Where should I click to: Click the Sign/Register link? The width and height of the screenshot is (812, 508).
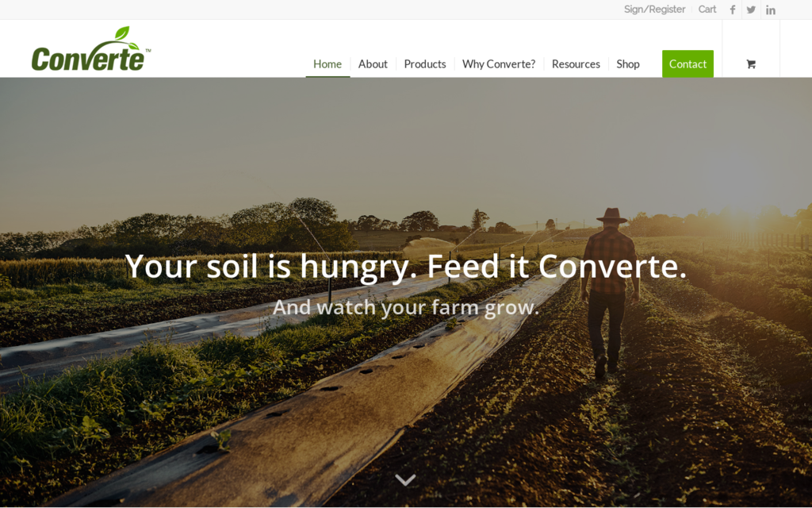[x=654, y=10]
